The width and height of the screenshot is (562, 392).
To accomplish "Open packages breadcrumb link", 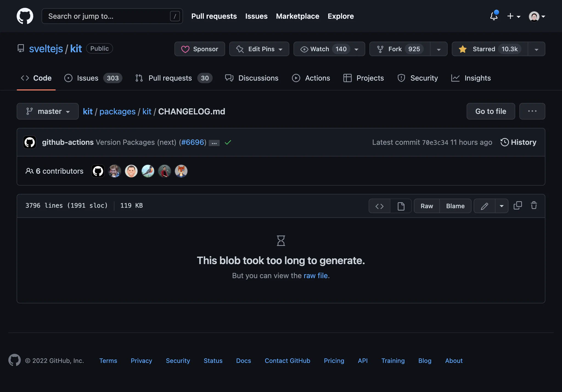I will pyautogui.click(x=117, y=111).
